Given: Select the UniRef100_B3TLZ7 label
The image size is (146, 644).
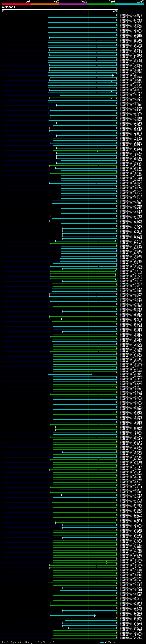Looking at the screenshot, I should tap(131, 63).
